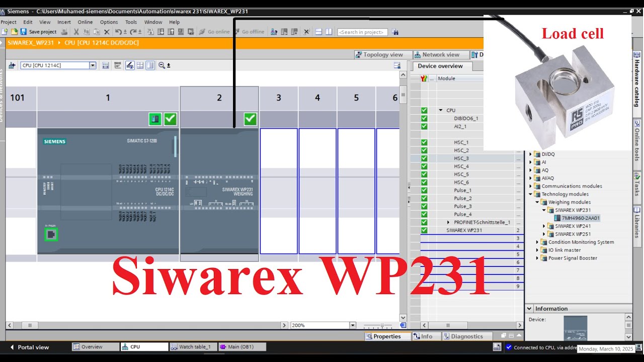Click the zoom magnifier icon in device view

162,65
